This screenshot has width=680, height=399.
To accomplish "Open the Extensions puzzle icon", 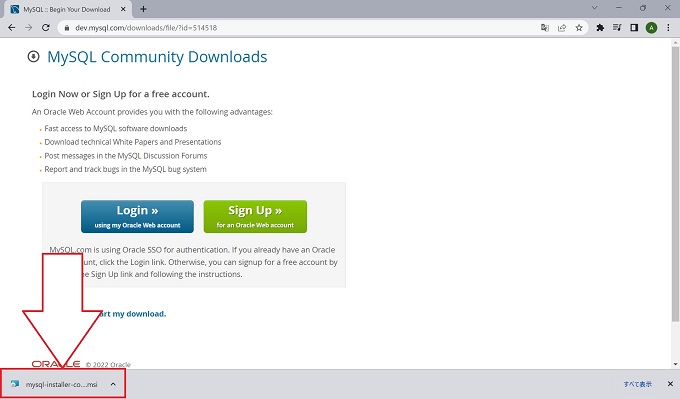I will pyautogui.click(x=600, y=28).
